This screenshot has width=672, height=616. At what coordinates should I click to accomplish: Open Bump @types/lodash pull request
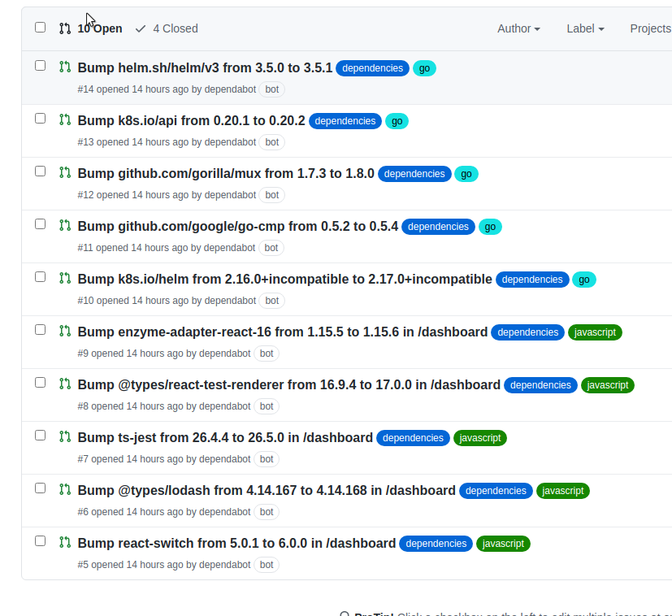[x=267, y=490]
